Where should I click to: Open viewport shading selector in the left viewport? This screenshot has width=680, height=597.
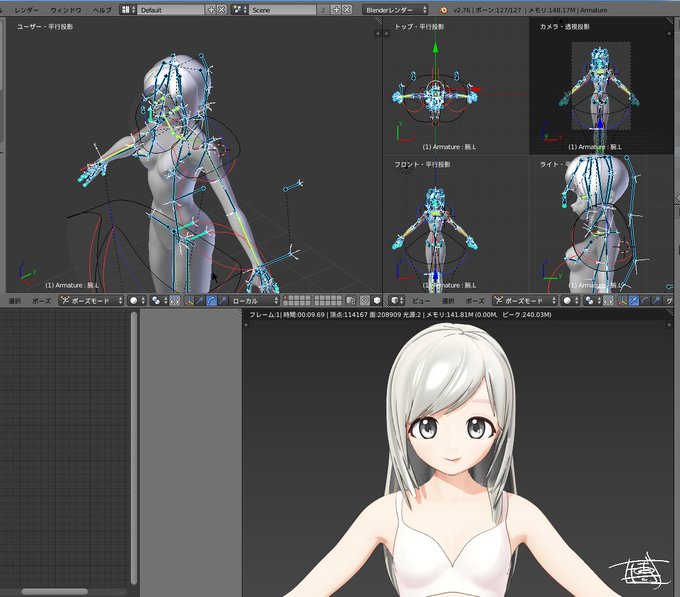pos(137,300)
